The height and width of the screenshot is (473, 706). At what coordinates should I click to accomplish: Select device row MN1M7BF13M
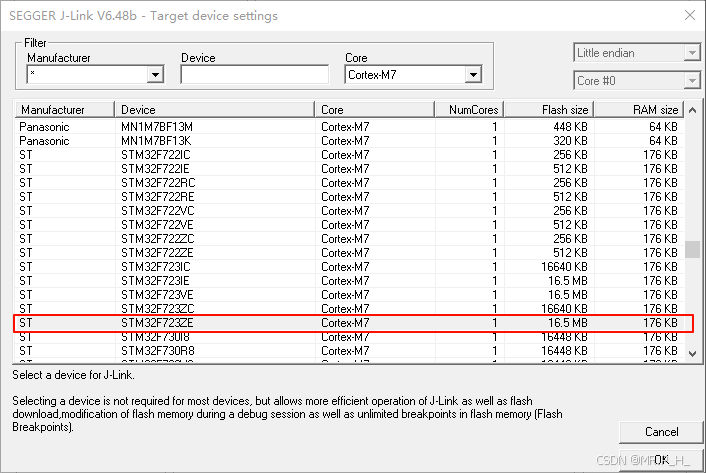click(349, 127)
